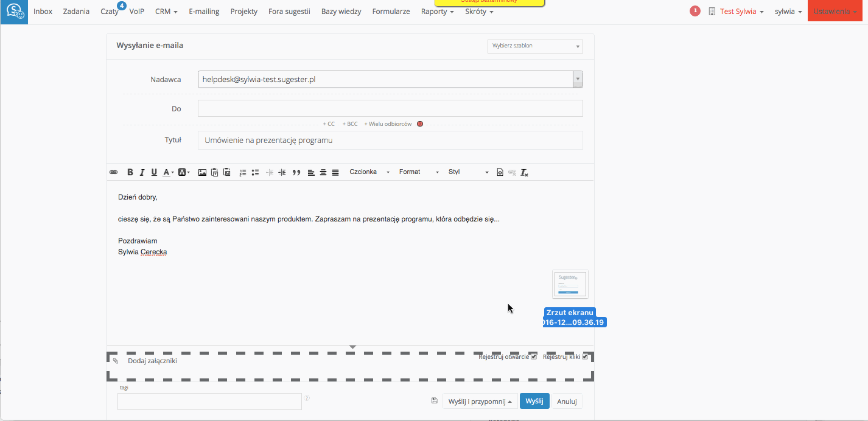
Task: Justify the text
Action: coord(335,172)
